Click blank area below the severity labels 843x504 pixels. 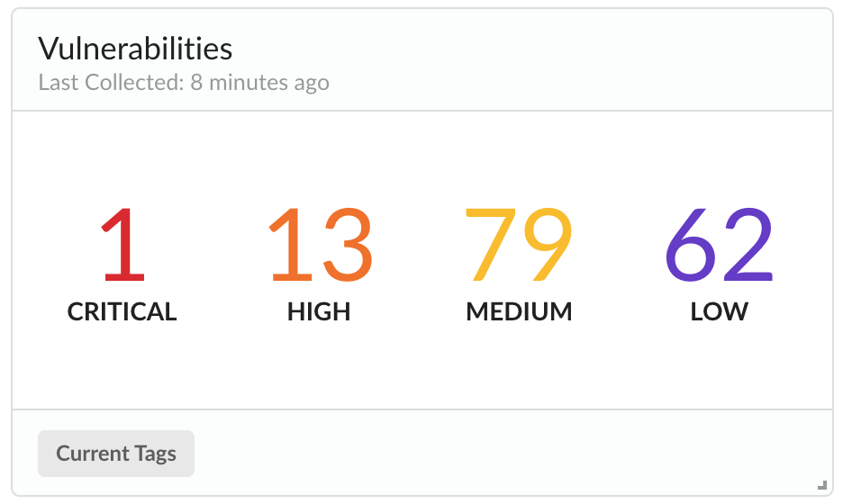pos(421,369)
